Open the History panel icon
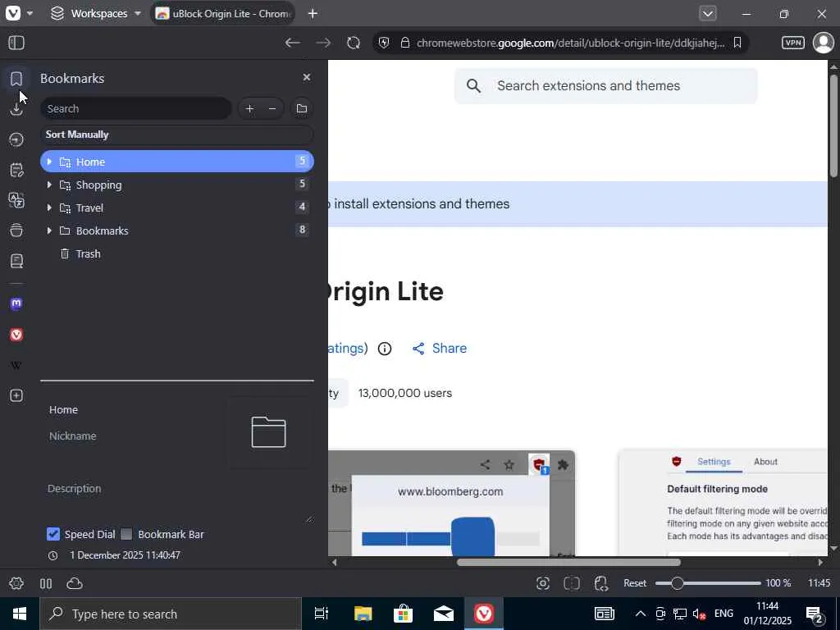Screen dimensions: 840x630 [x=16, y=139]
